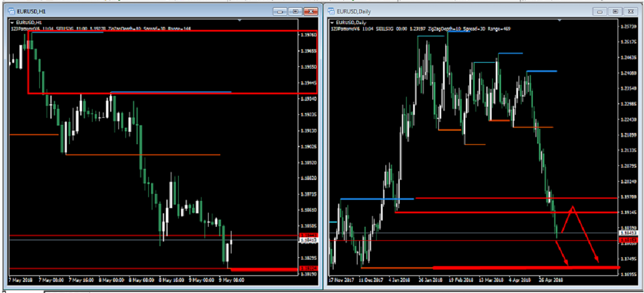
Task: Click the EURUSD,Daily window chart icon
Action: [331, 11]
